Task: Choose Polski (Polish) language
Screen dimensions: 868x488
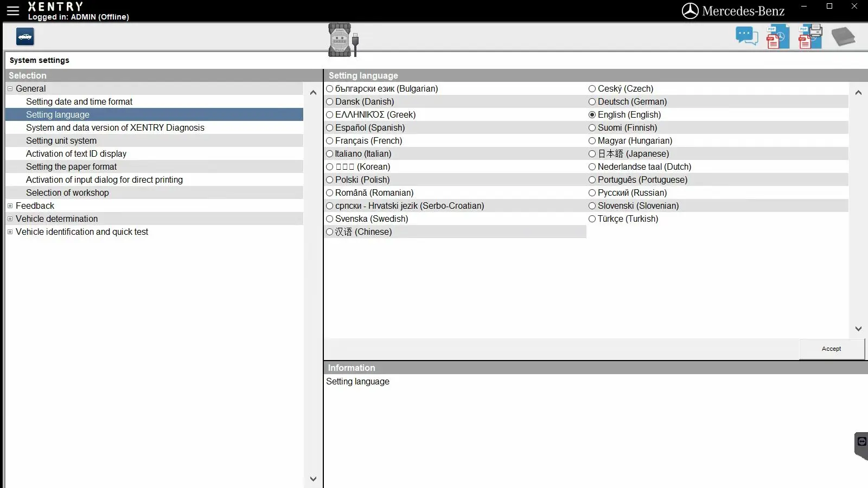Action: [329, 179]
